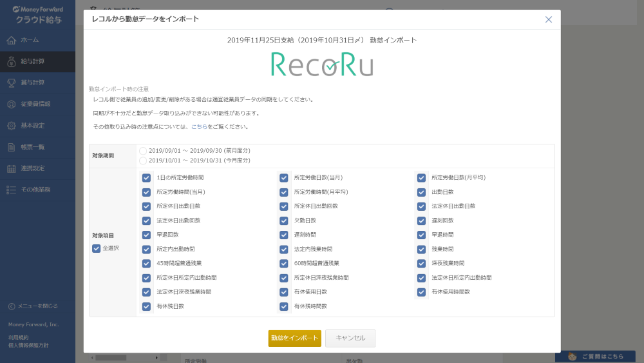Click the document icon for 帳票一覧
Viewport: 644px width, 363px height.
[x=12, y=147]
